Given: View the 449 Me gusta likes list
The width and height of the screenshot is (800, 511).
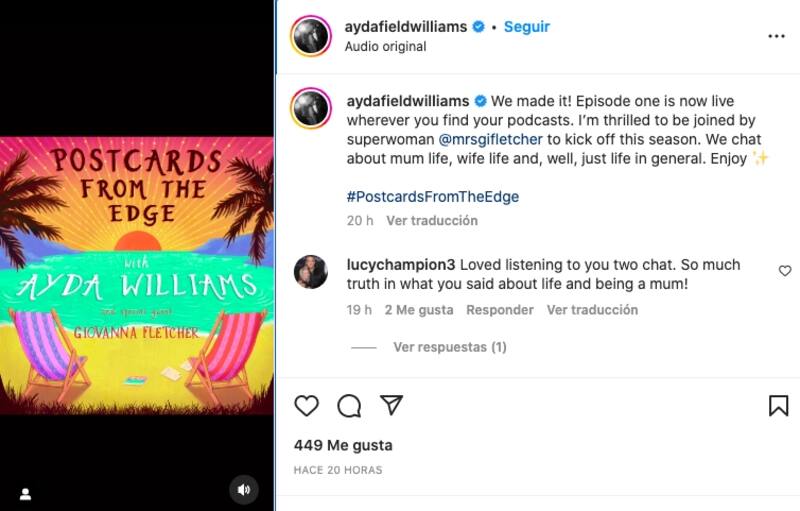Looking at the screenshot, I should tap(343, 445).
